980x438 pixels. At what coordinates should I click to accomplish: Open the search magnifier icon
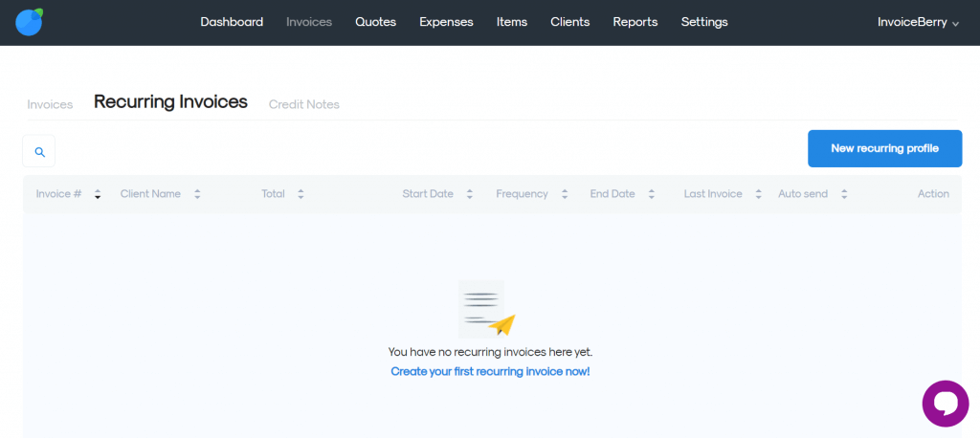pyautogui.click(x=38, y=151)
